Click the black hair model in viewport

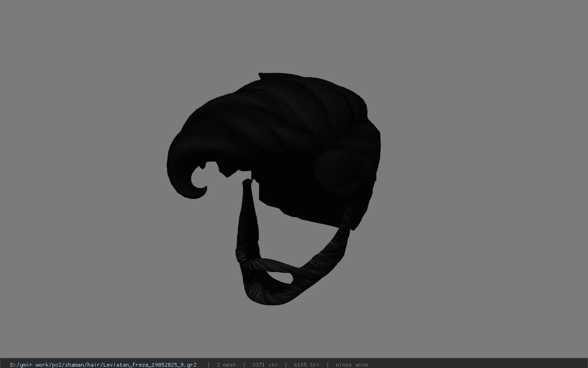pos(274,189)
